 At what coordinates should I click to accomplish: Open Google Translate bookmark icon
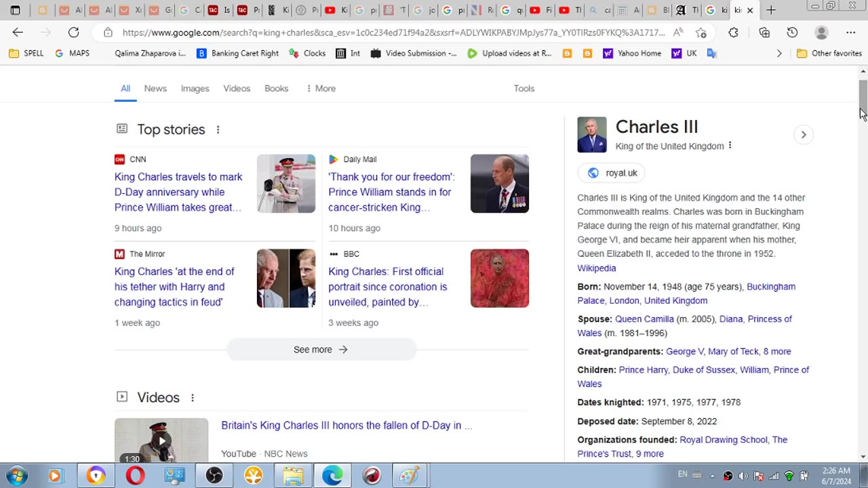point(711,53)
